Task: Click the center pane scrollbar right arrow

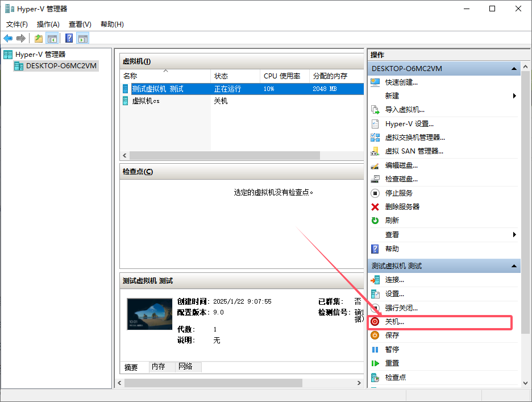Action: coord(359,383)
